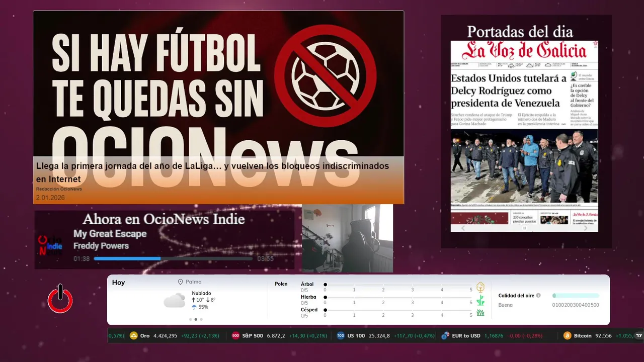Click the OcioNews Indie station logo
644x362 pixels.
pos(51,246)
